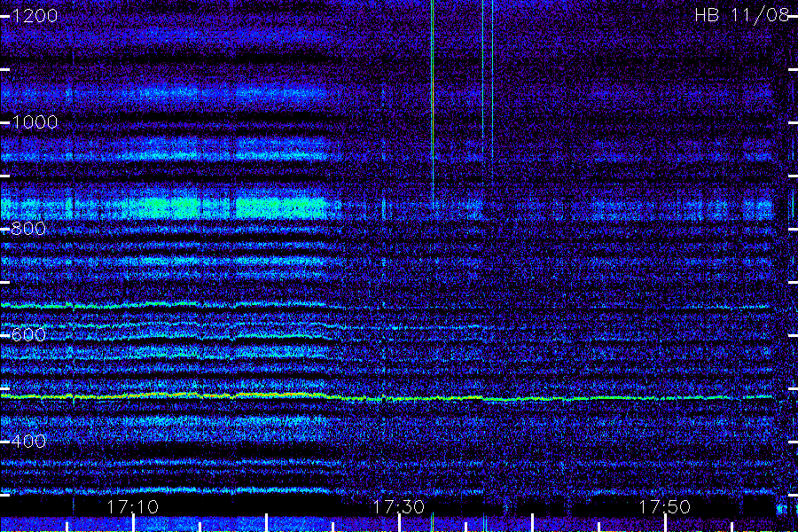This screenshot has height=532, width=798.
Task: Click the 600 frequency axis label
Action: (x=28, y=335)
